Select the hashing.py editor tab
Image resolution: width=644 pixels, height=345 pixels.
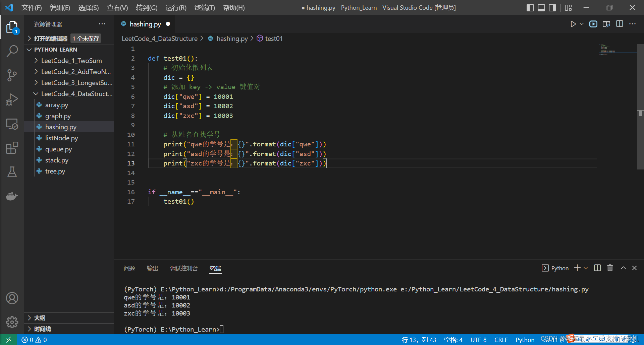[x=145, y=24]
